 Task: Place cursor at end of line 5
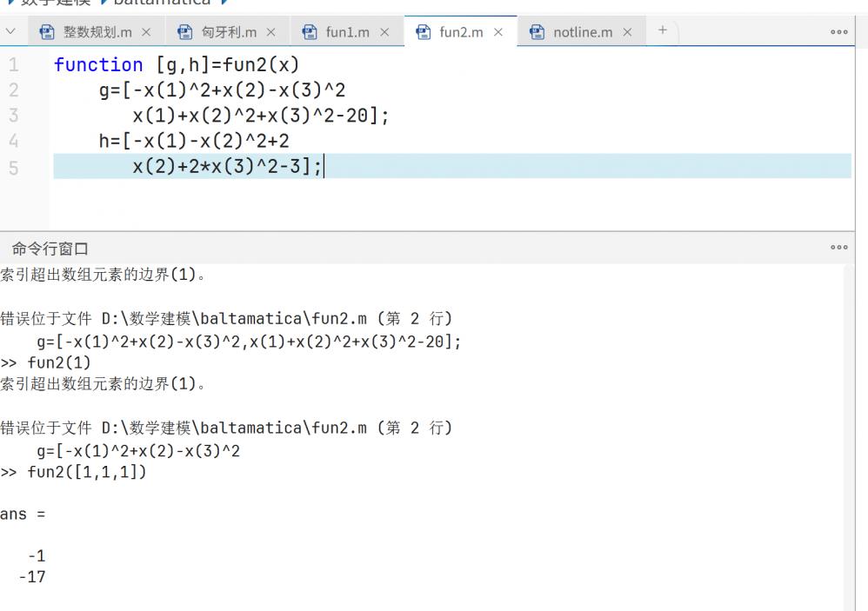click(x=324, y=167)
